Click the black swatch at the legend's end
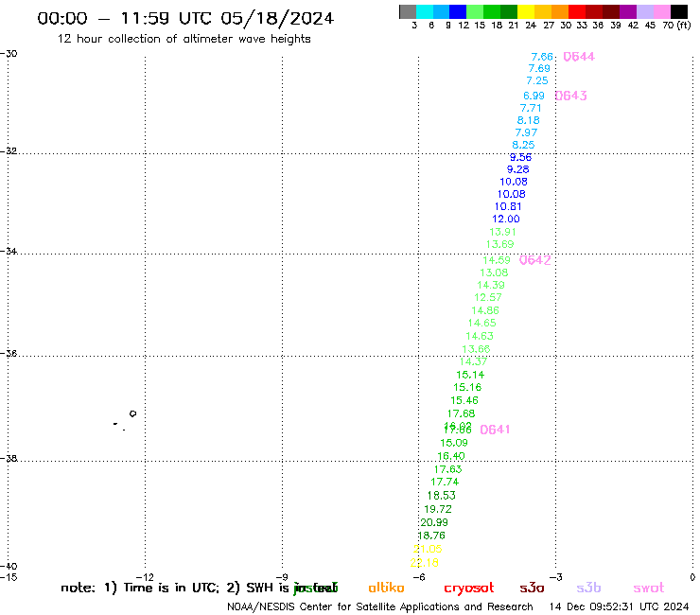Viewport: 700px width, 615px height. tap(679, 11)
